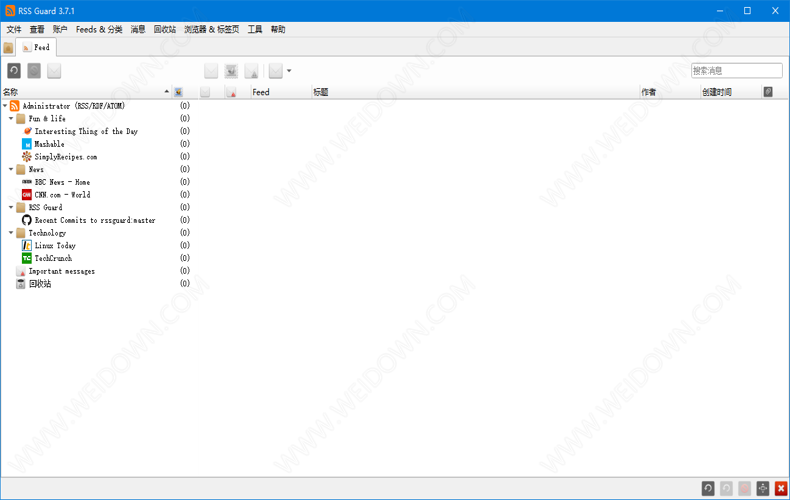Click the Linux Today feed icon
790x500 pixels.
(x=27, y=245)
